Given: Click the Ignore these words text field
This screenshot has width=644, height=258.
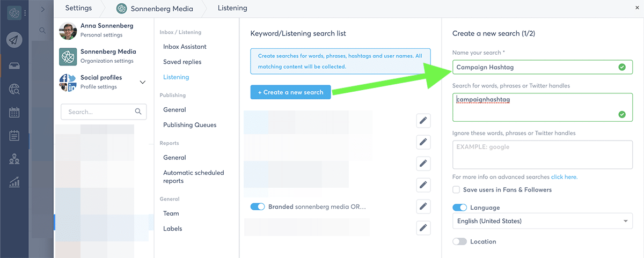Looking at the screenshot, I should pyautogui.click(x=543, y=155).
